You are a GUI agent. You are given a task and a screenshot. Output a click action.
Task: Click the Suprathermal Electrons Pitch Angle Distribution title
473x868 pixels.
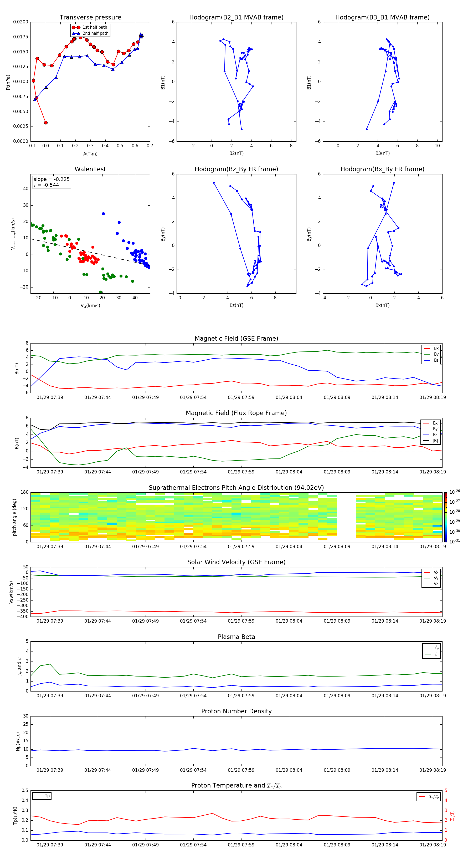[x=236, y=488]
